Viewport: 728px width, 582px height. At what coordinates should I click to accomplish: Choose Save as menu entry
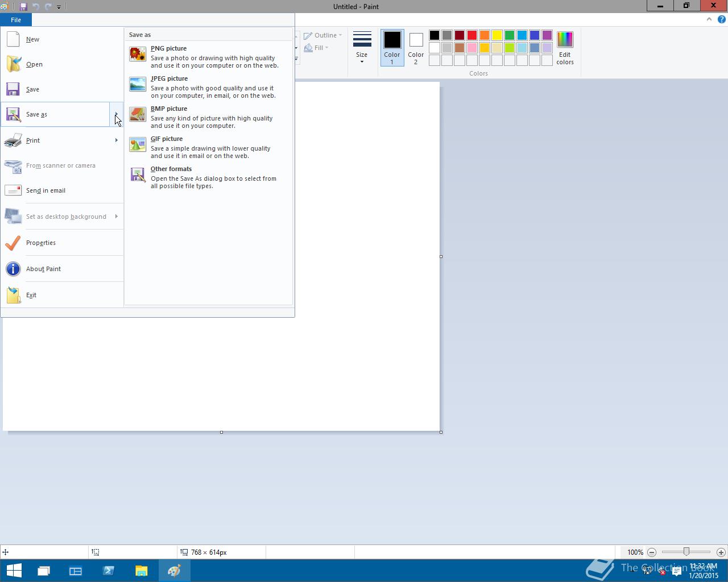(x=55, y=114)
